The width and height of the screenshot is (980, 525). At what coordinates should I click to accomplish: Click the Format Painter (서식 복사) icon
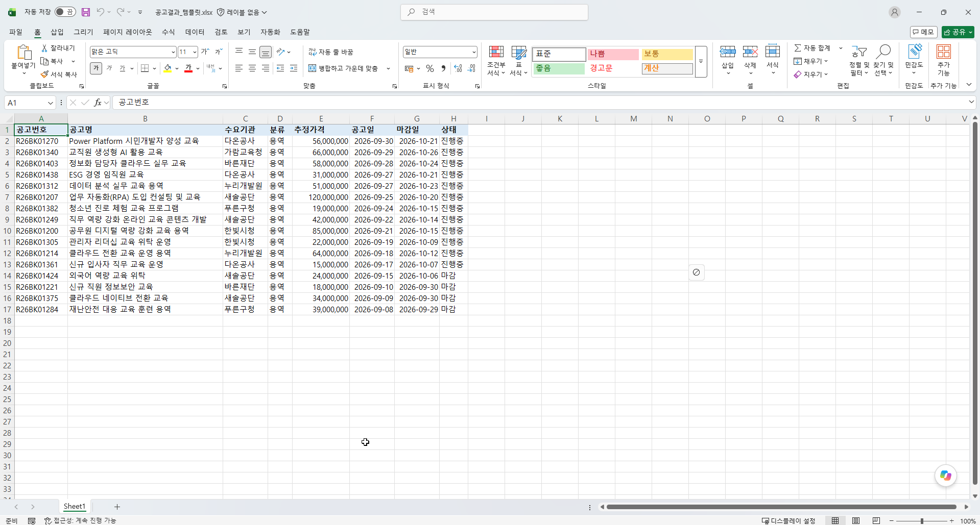click(x=44, y=74)
